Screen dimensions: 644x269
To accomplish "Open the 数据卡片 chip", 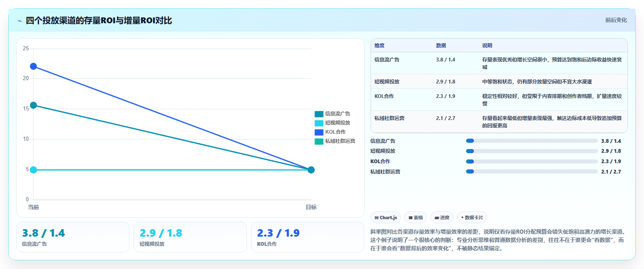I will pyautogui.click(x=472, y=218).
